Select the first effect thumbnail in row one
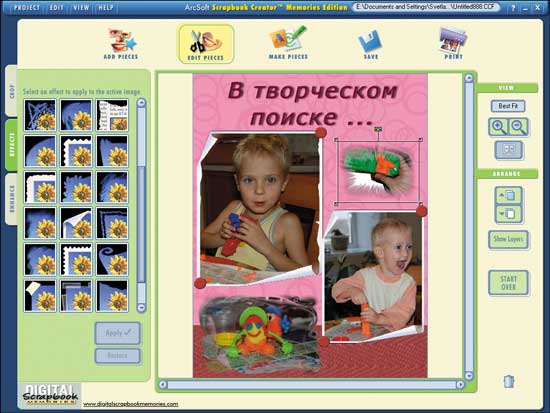Viewport: 550px width, 413px height. tap(40, 115)
